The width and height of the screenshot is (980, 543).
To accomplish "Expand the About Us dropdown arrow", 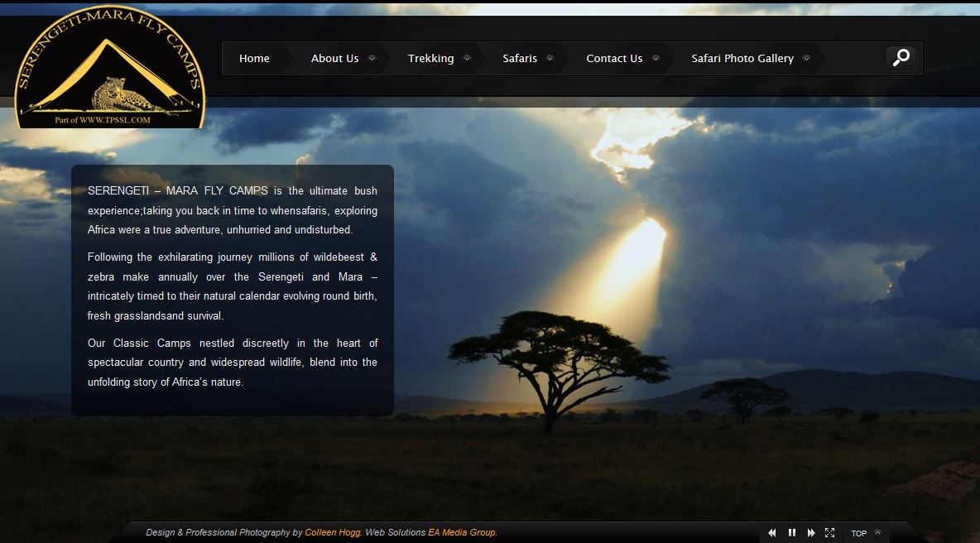I will pos(372,58).
